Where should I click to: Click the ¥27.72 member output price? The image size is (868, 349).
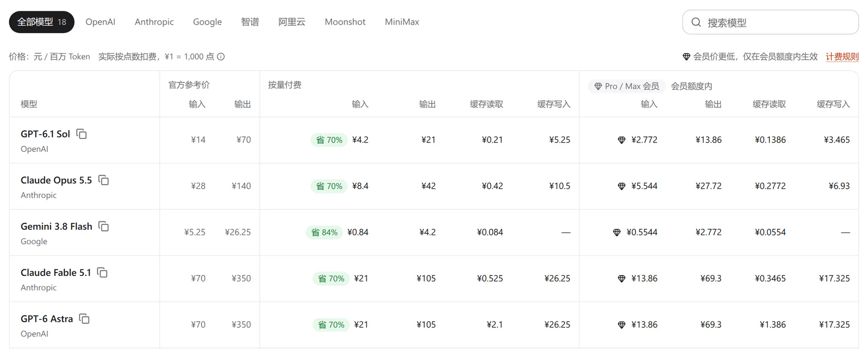pos(708,186)
